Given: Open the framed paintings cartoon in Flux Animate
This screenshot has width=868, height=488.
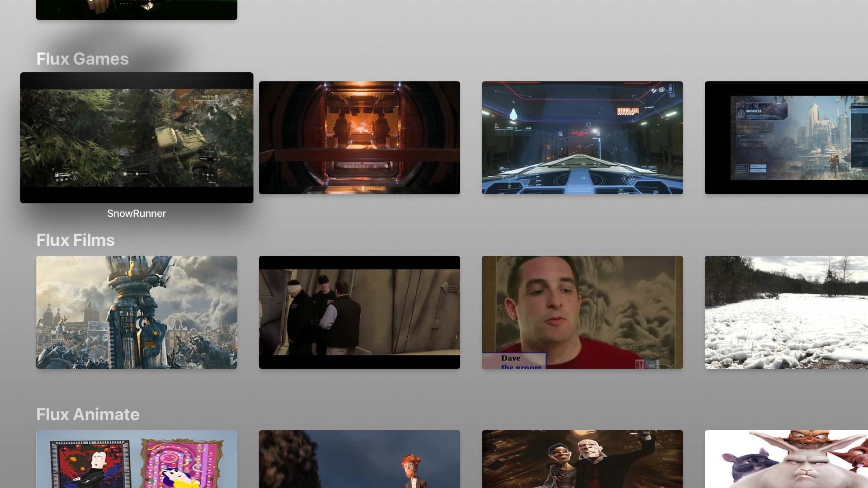Looking at the screenshot, I should 137,459.
